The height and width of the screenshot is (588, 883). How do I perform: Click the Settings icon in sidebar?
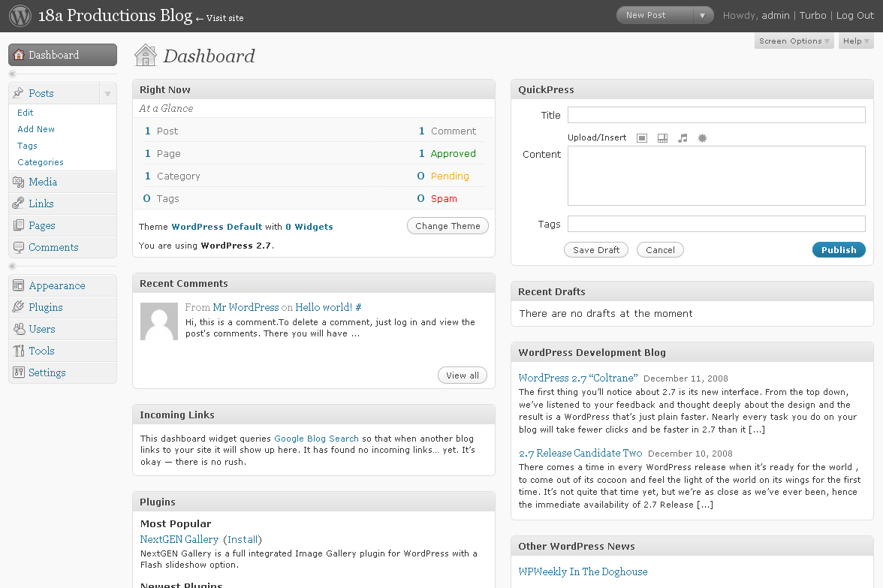point(19,372)
